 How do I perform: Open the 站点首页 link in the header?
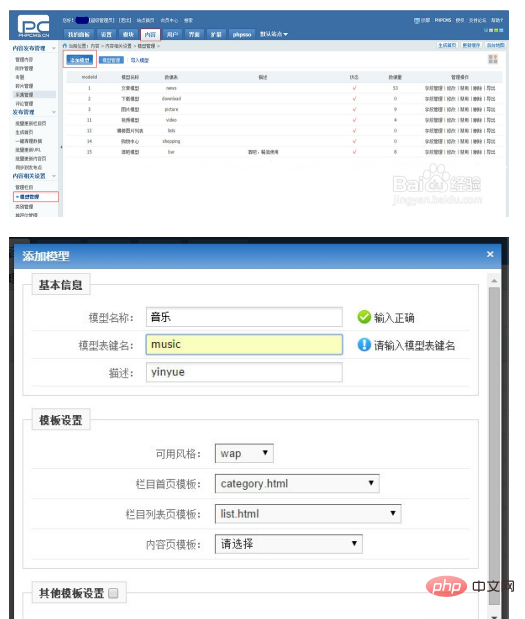145,20
